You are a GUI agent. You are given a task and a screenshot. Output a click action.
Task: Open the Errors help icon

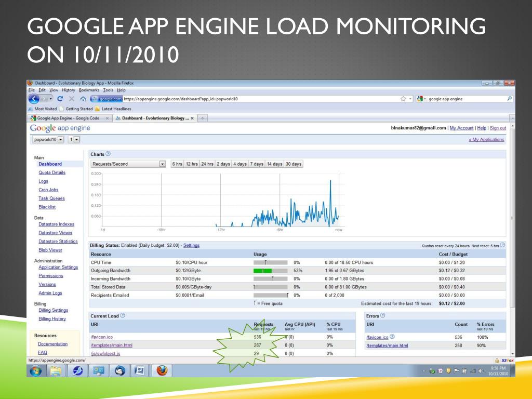pos(383,315)
